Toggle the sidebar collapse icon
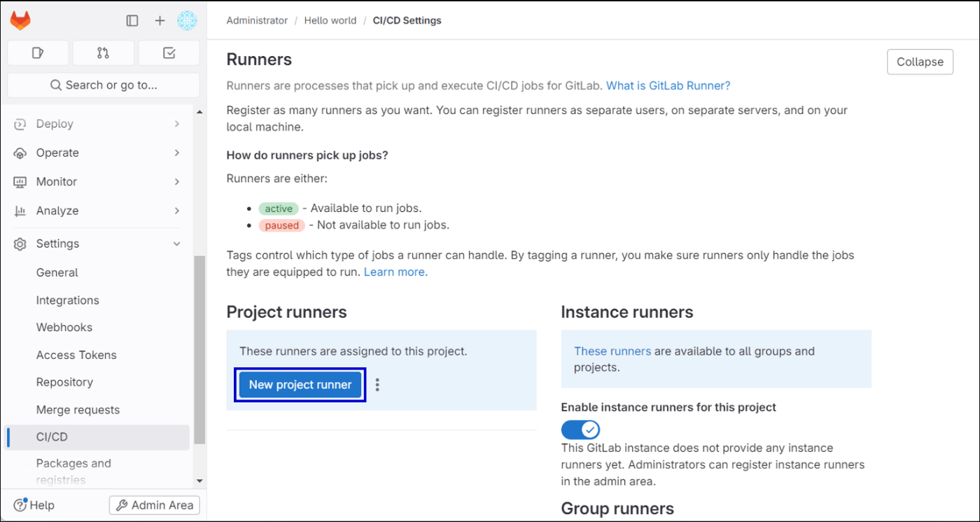Viewport: 980px width, 522px height. tap(132, 21)
